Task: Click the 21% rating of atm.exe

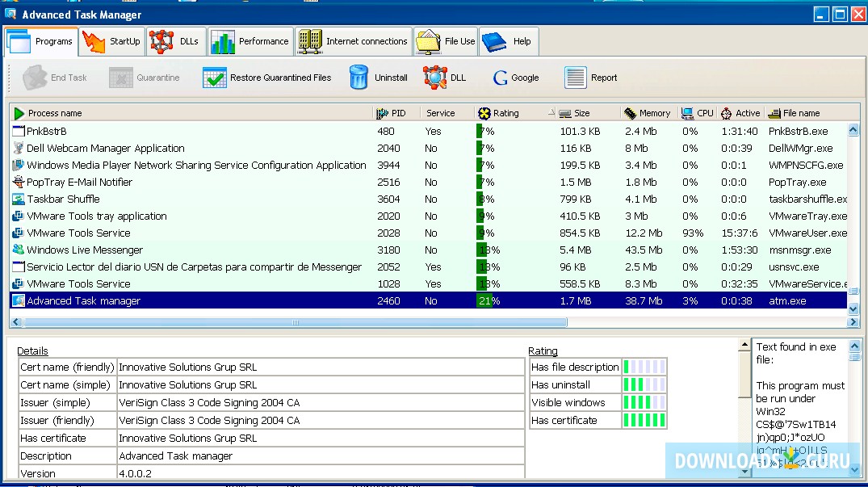Action: (489, 300)
